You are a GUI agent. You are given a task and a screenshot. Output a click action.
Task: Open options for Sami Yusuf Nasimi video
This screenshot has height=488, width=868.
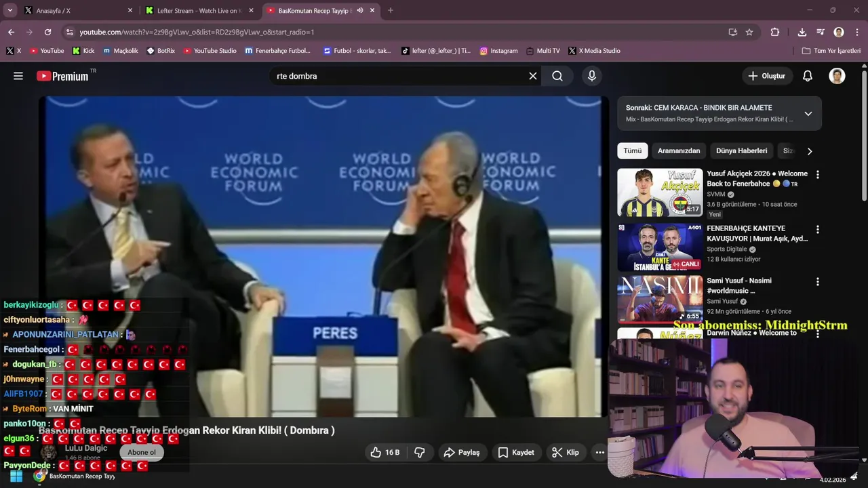(817, 282)
